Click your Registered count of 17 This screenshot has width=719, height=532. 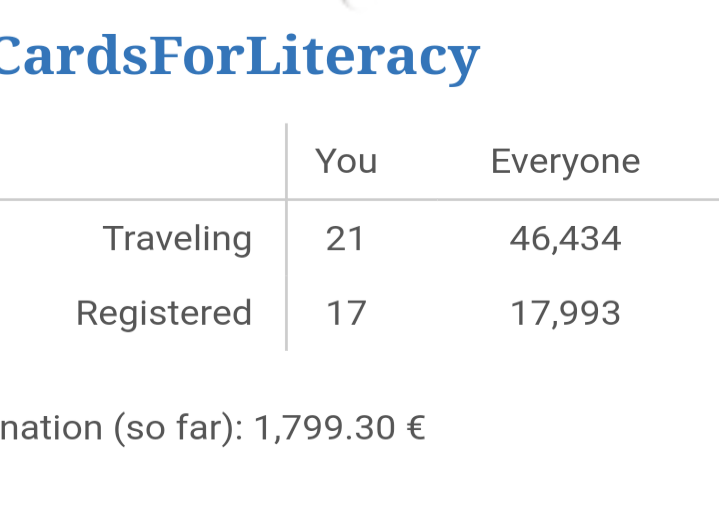pyautogui.click(x=346, y=313)
